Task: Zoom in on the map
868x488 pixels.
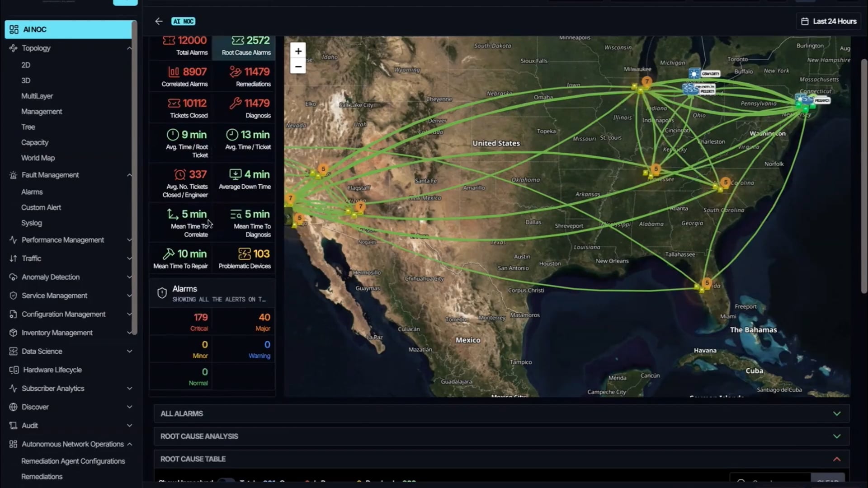Action: point(298,52)
